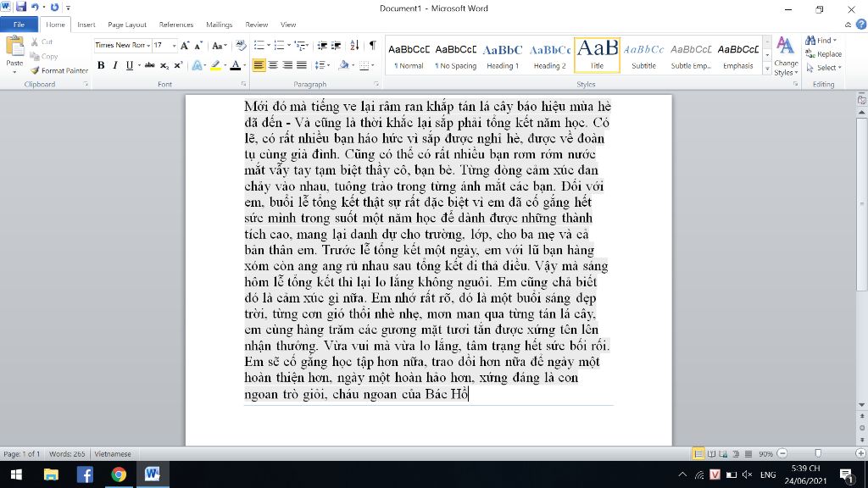The height and width of the screenshot is (488, 868).
Task: Open the File tab
Action: pyautogui.click(x=19, y=25)
